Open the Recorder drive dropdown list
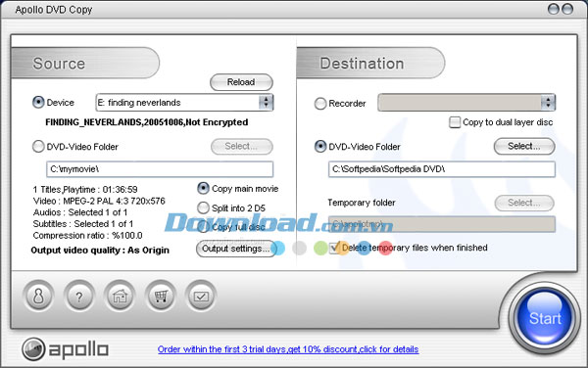588x368 pixels. (548, 103)
